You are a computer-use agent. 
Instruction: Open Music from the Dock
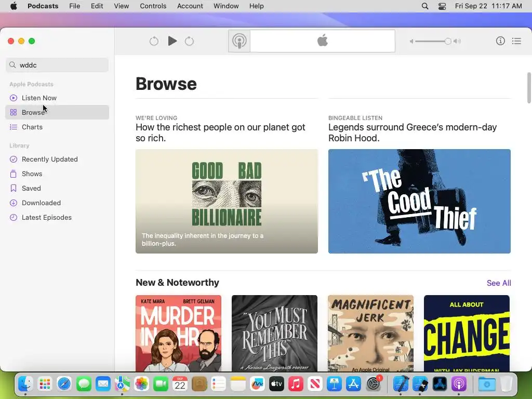click(296, 384)
